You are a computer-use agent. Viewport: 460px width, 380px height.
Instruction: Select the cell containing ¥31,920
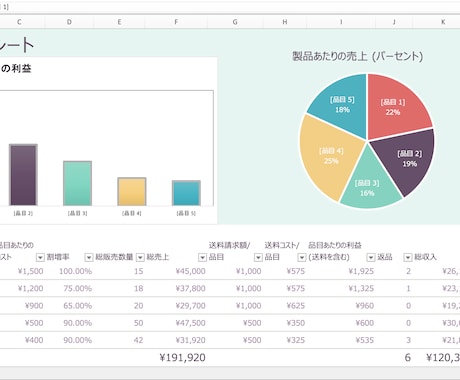tap(176, 340)
